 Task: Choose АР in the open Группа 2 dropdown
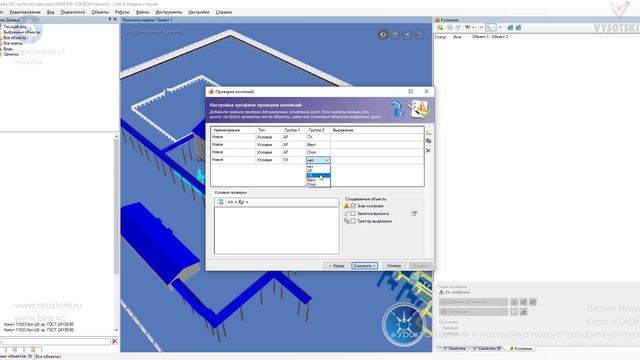(318, 171)
